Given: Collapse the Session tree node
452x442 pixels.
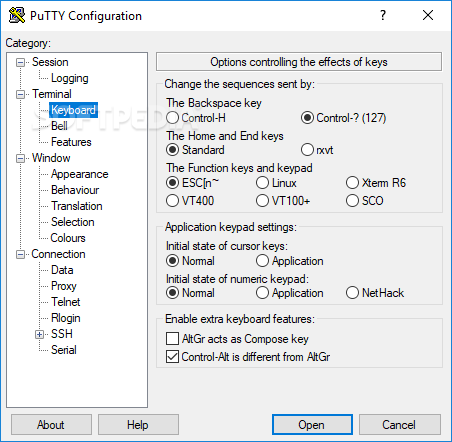Looking at the screenshot, I should coord(20,62).
